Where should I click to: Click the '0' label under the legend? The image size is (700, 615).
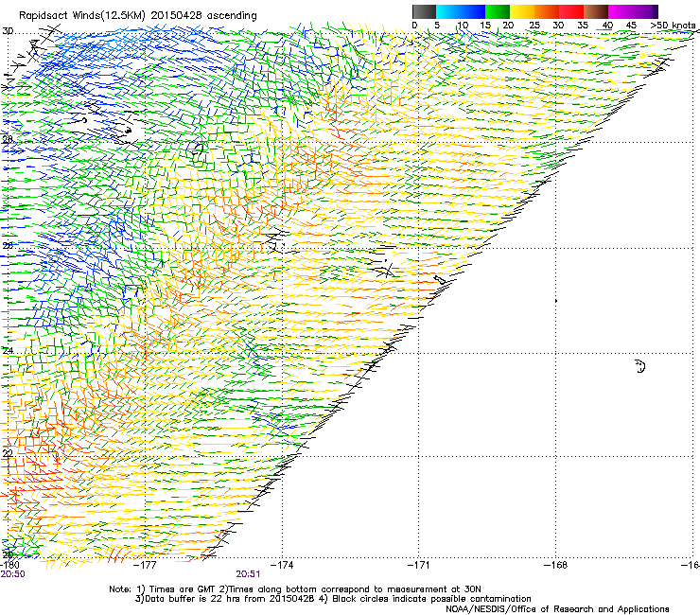(x=414, y=26)
